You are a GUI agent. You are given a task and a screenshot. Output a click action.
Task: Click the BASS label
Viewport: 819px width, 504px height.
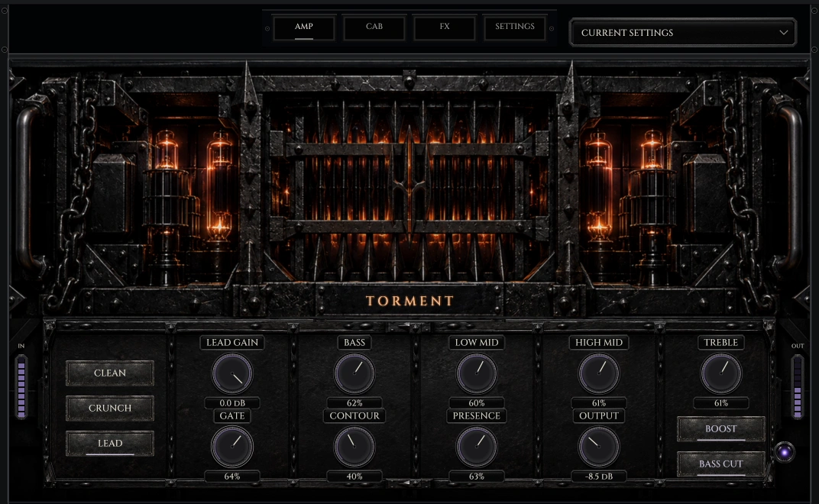pos(354,343)
